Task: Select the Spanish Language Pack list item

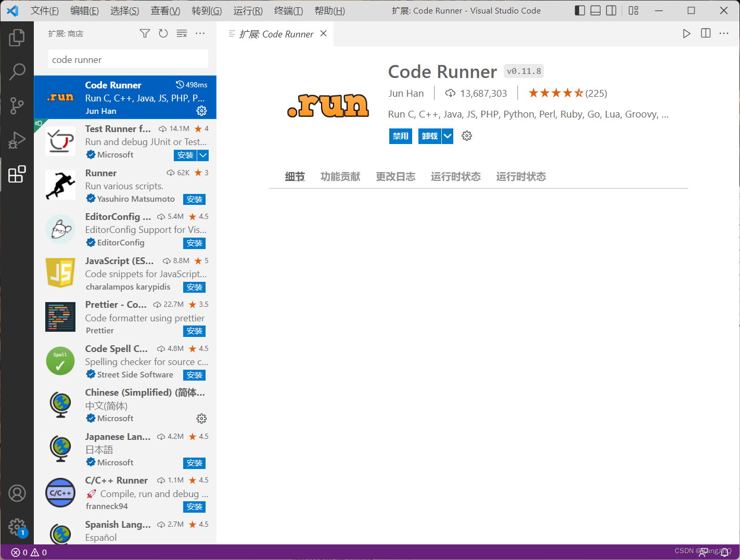Action: (x=125, y=530)
